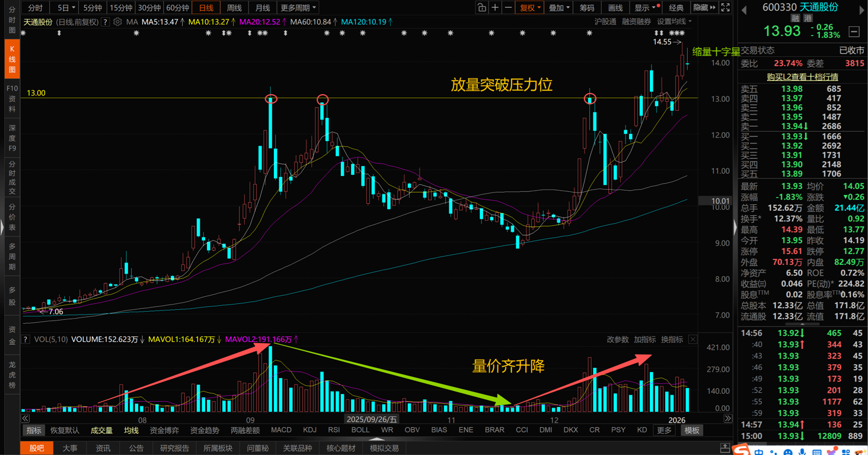
Task: Switch to 月线 monthly period
Action: click(263, 8)
